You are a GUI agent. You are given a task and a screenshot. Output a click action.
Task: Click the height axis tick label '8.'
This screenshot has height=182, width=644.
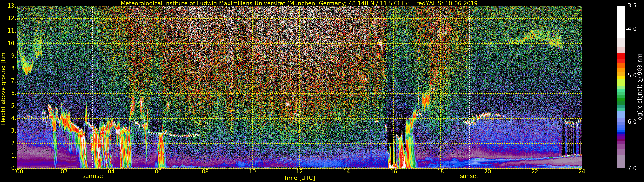click(13, 68)
